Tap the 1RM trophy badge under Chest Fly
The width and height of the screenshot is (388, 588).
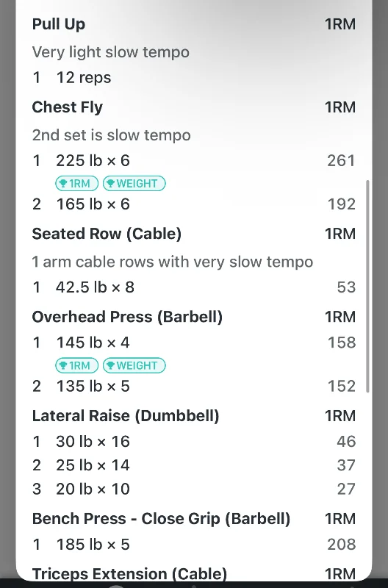(77, 183)
